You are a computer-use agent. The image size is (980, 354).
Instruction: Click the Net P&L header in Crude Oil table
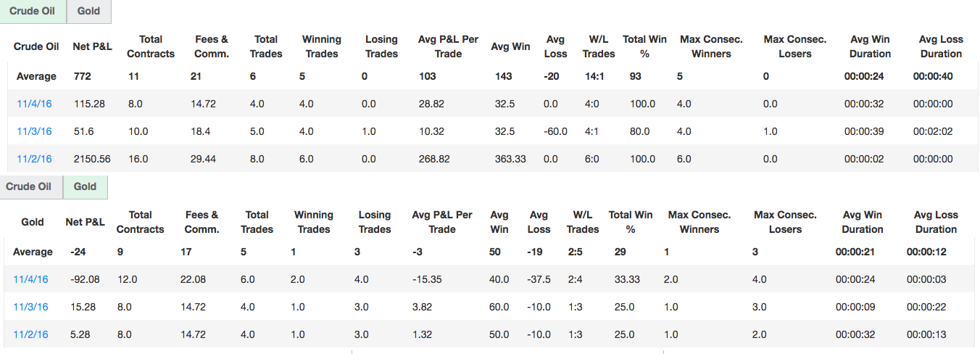point(93,46)
